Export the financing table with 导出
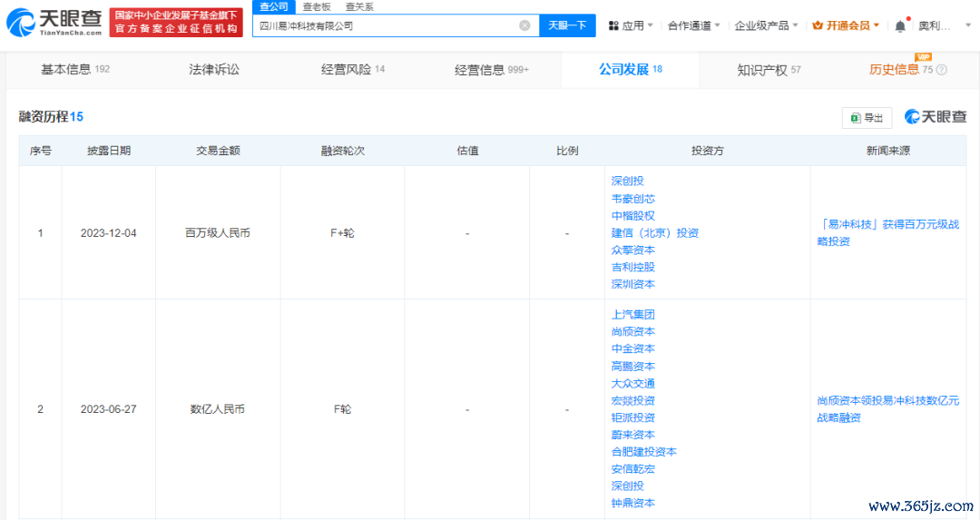 [x=867, y=117]
